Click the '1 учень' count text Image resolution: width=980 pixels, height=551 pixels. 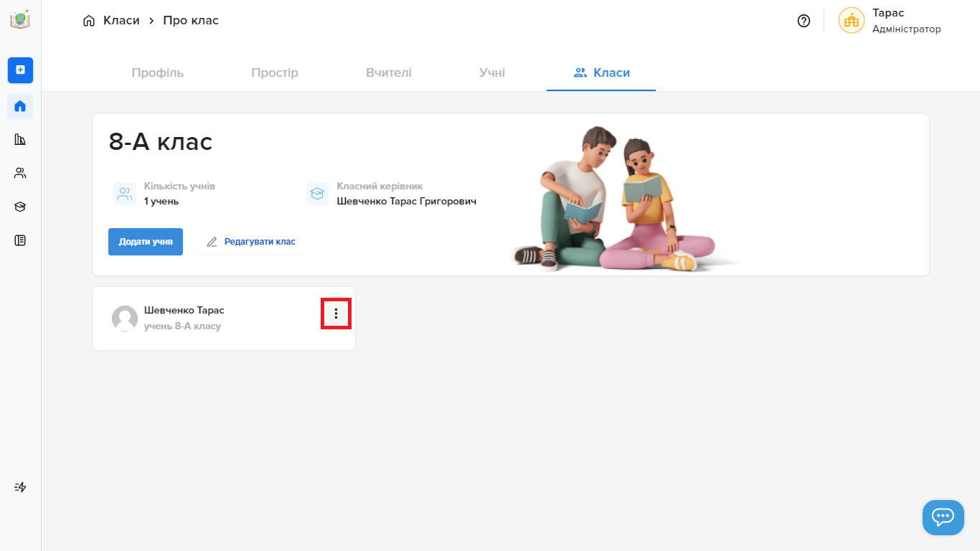point(161,202)
